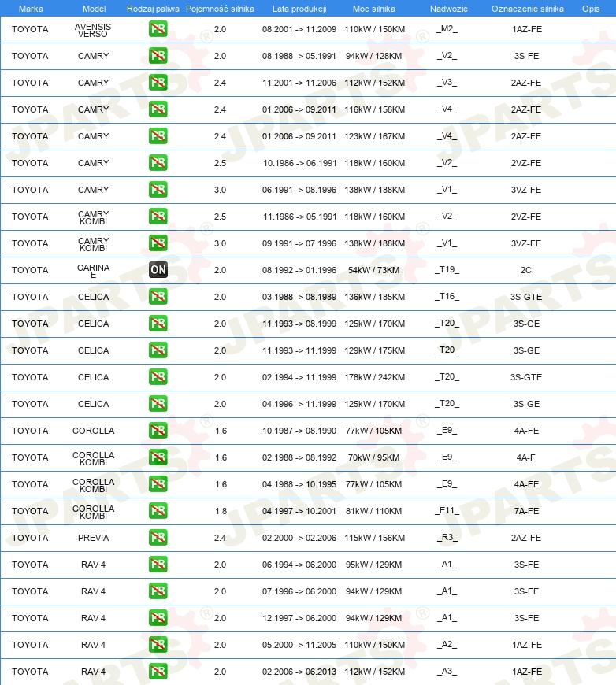Click petrol icon in the PREVIA row

(158, 538)
